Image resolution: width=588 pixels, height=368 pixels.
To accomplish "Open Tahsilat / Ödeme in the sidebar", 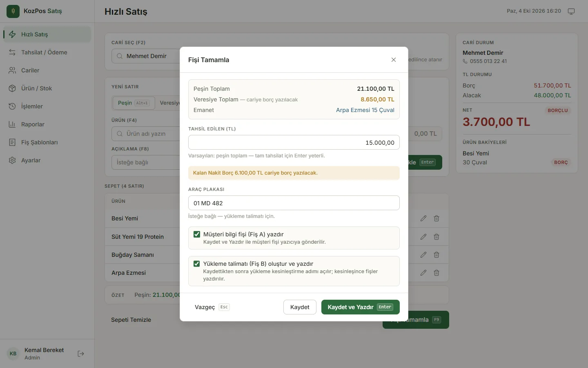I will [x=47, y=52].
